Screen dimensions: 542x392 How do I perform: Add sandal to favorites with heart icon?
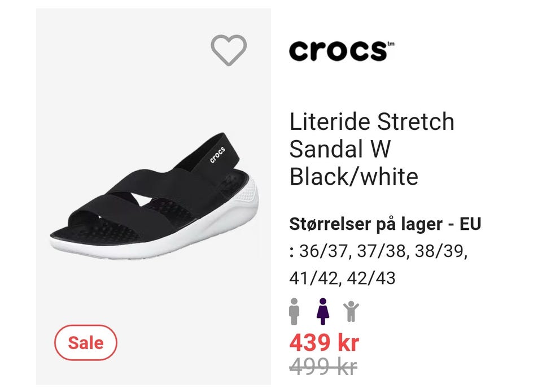(x=229, y=50)
